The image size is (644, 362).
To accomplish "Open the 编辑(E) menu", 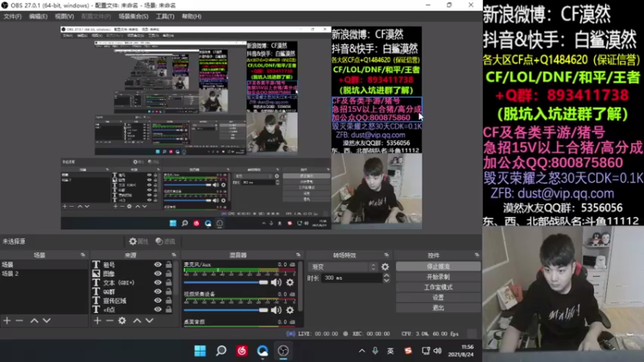I will click(x=38, y=16).
